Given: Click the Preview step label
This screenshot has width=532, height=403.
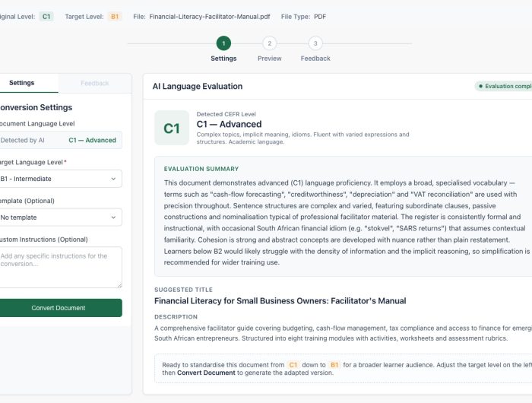Looking at the screenshot, I should tap(269, 59).
